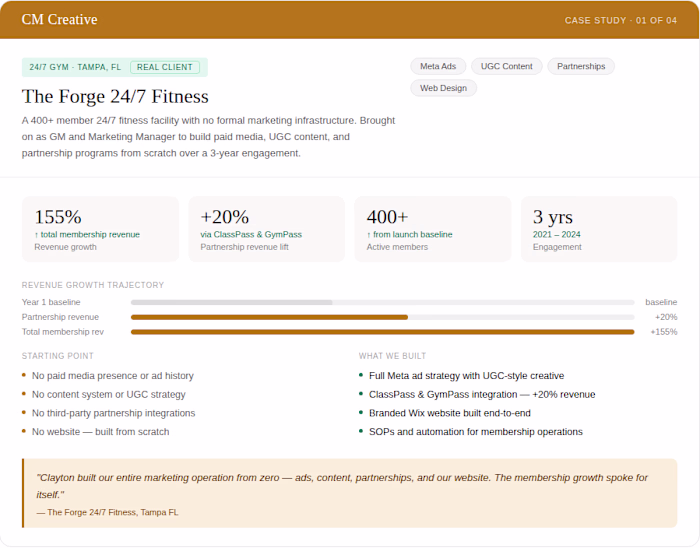Click What We Built section heading
The image size is (700, 548).
point(392,356)
